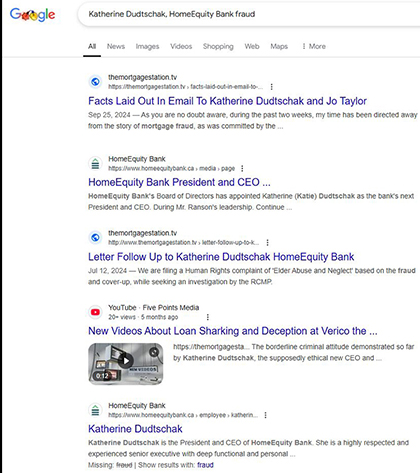This screenshot has height=473, width=420.
Task: Switch to the Images tab
Action: (147, 47)
